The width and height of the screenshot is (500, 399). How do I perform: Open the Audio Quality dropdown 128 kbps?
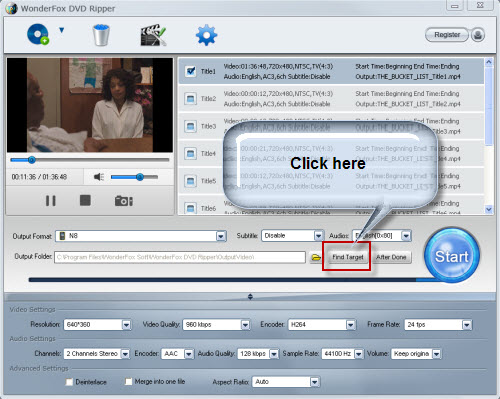tap(258, 354)
